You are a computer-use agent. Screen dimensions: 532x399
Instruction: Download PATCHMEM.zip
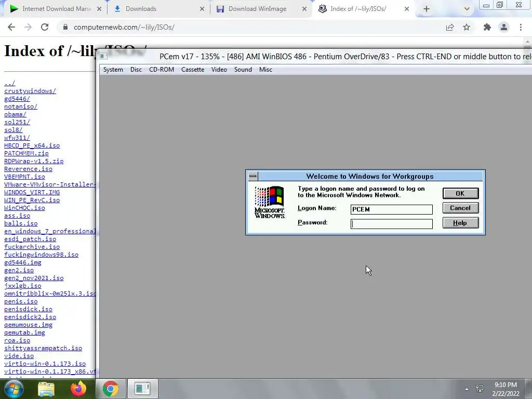click(26, 153)
